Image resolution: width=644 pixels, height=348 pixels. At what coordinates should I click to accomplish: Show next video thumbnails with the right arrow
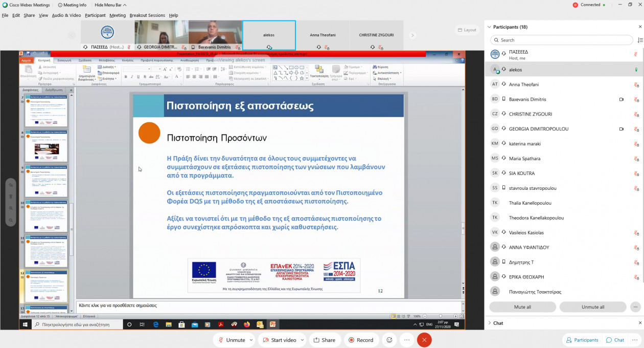412,35
